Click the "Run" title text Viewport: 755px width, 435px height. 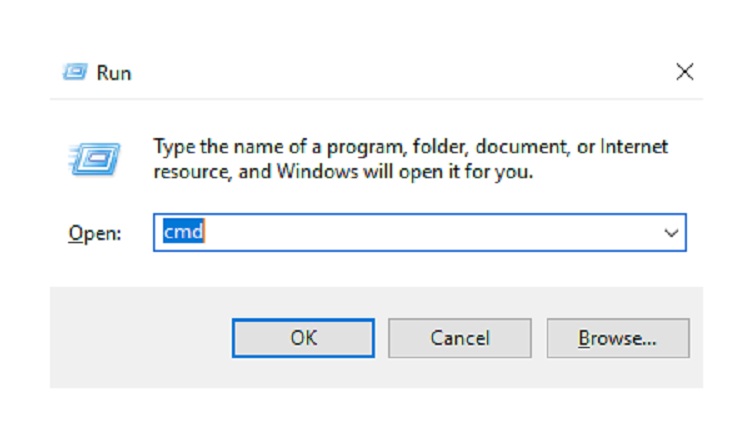(x=114, y=73)
